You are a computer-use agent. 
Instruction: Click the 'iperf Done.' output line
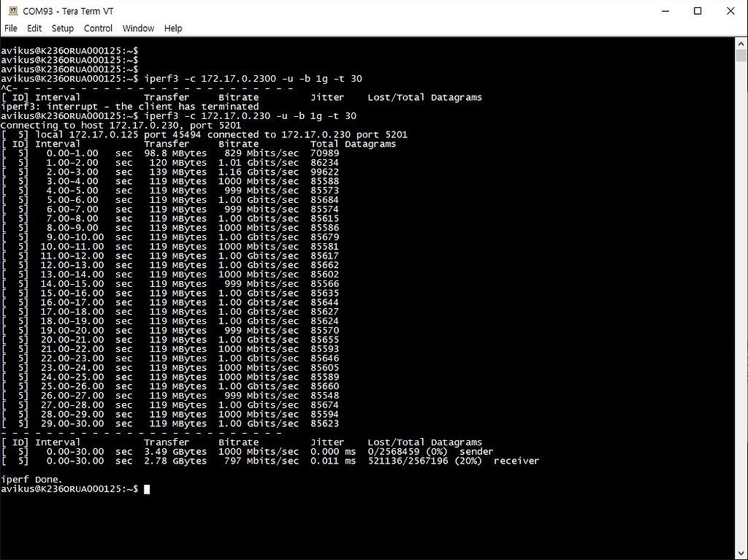(29, 479)
